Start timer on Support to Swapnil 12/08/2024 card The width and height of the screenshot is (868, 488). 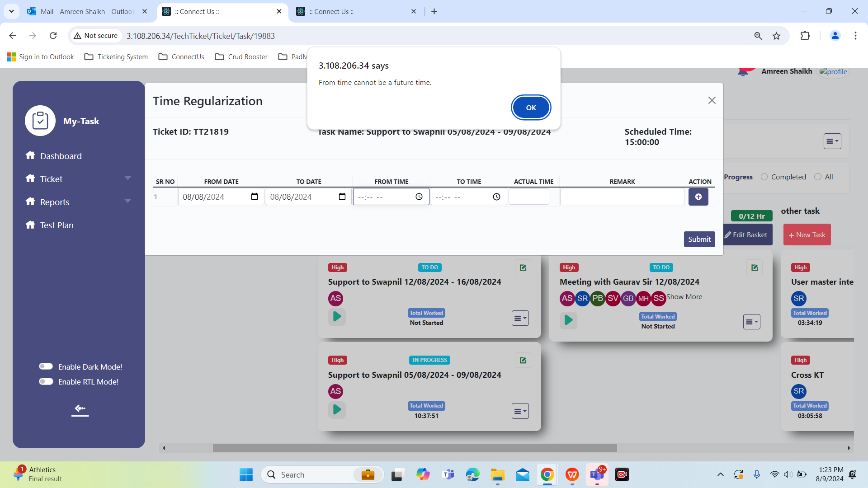click(337, 317)
